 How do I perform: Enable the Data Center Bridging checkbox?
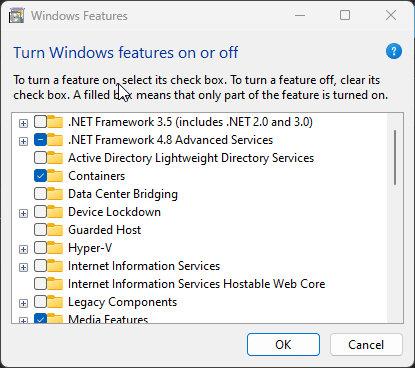click(x=40, y=194)
